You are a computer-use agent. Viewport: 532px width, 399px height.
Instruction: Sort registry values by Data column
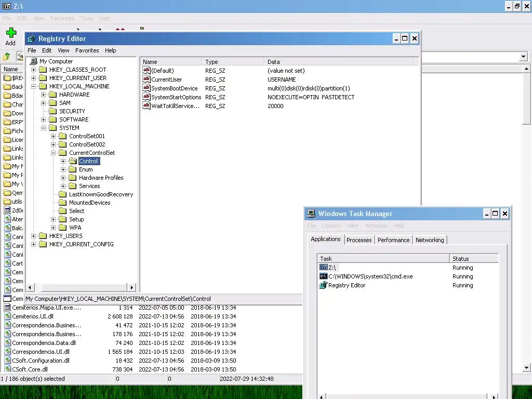[x=339, y=62]
